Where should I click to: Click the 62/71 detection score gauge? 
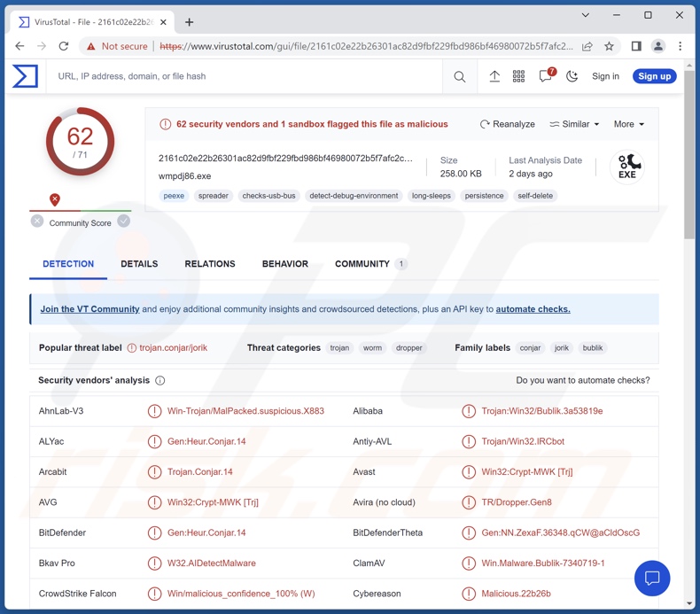coord(80,142)
